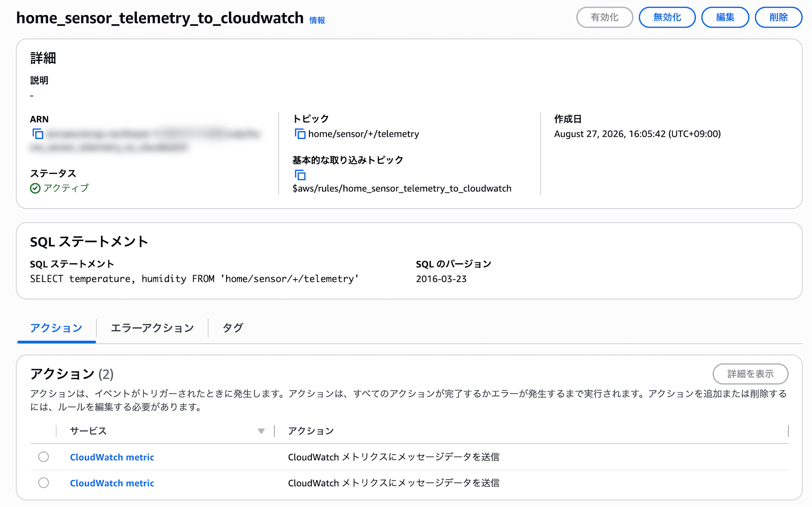Open the タグ tab
Image resolution: width=812 pixels, height=507 pixels.
(233, 328)
